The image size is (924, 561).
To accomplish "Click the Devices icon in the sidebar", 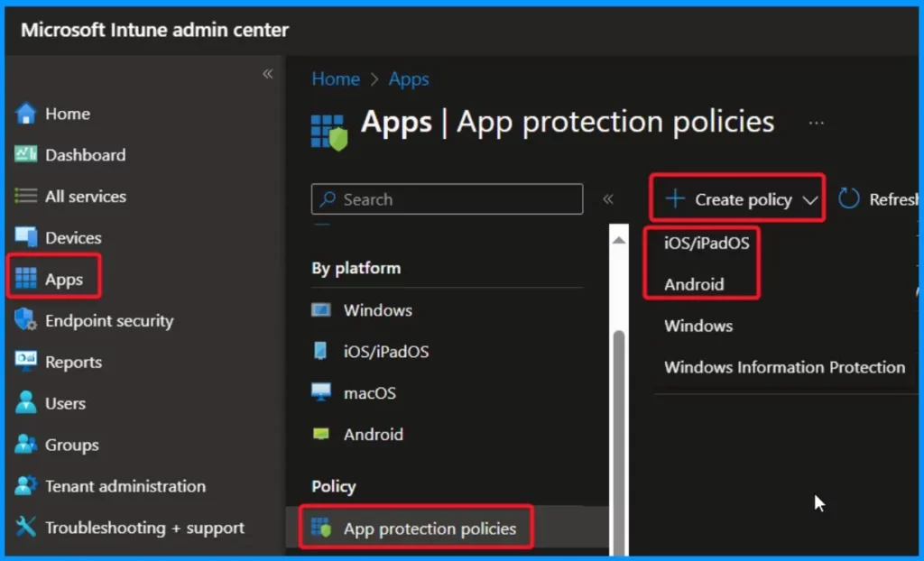I will pyautogui.click(x=26, y=237).
